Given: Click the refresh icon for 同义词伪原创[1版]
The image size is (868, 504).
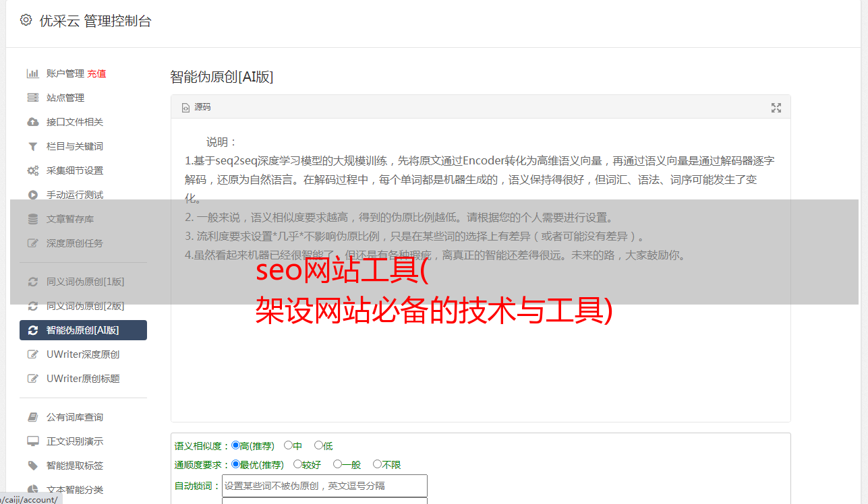Looking at the screenshot, I should tap(32, 282).
